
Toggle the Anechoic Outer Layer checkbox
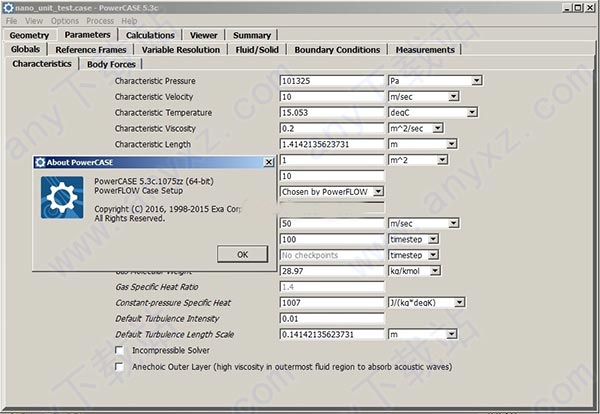[119, 367]
